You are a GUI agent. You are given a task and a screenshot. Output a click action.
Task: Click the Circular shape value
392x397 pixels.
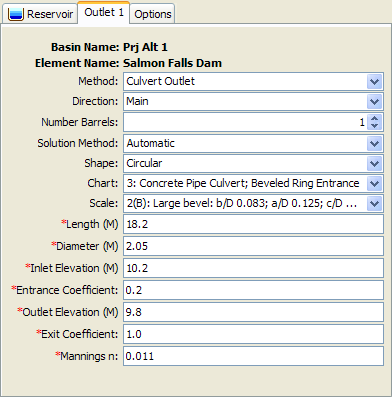[x=144, y=163]
